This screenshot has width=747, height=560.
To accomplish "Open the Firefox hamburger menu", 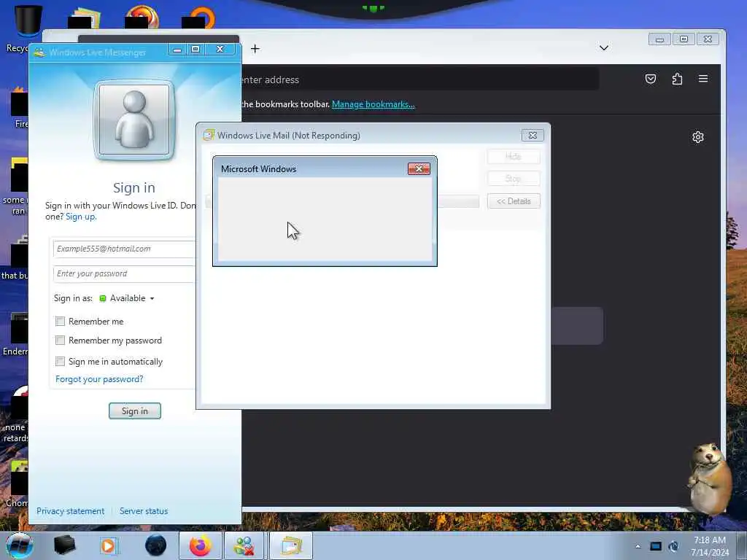I will [703, 79].
